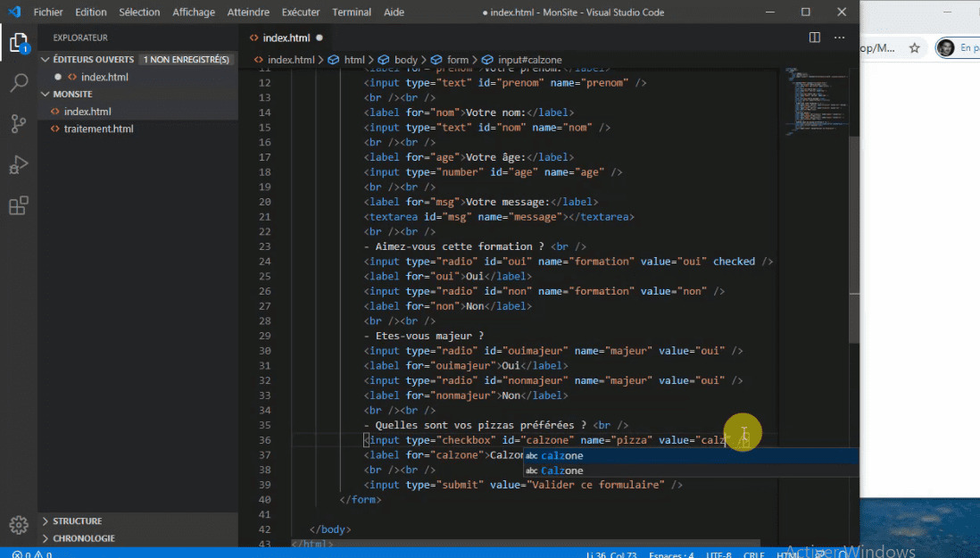The image size is (980, 558).
Task: Click the html breadcrumb segment
Action: pyautogui.click(x=353, y=60)
